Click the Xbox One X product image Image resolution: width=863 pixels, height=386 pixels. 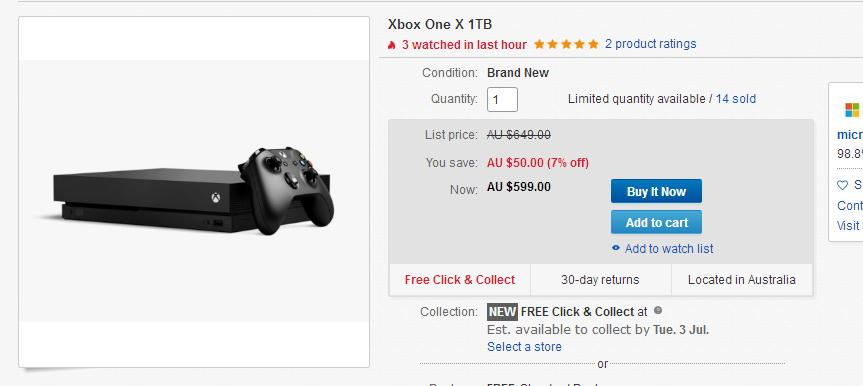click(x=194, y=191)
